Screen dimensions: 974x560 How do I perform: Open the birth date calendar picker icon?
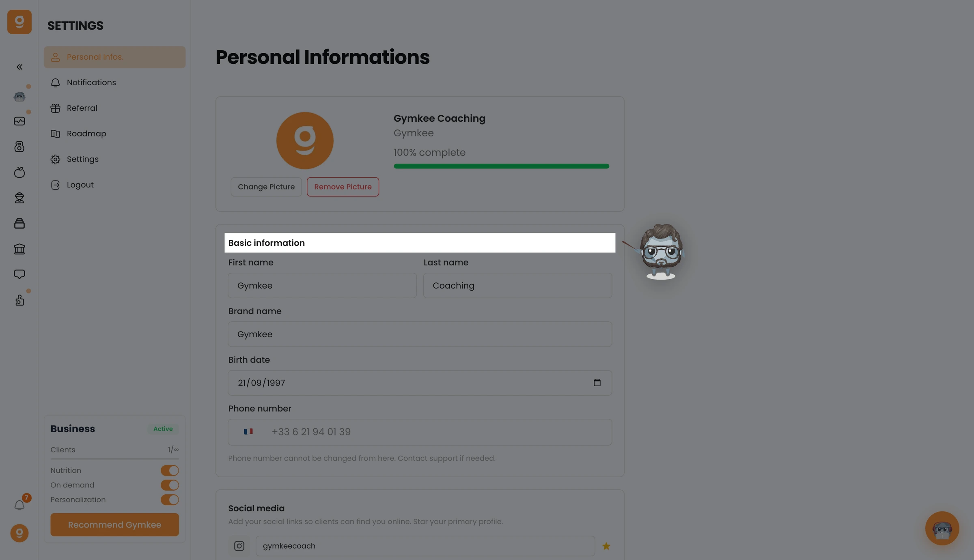pyautogui.click(x=597, y=383)
